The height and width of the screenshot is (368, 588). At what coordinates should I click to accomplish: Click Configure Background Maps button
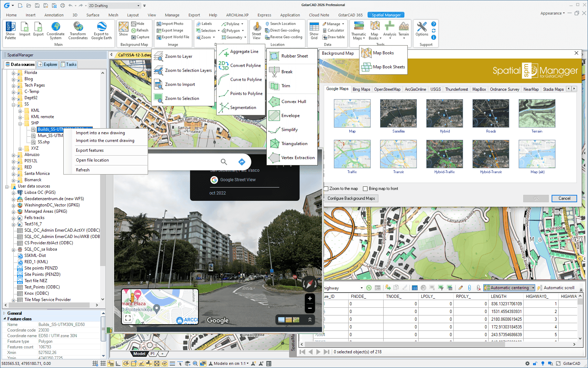pyautogui.click(x=351, y=198)
